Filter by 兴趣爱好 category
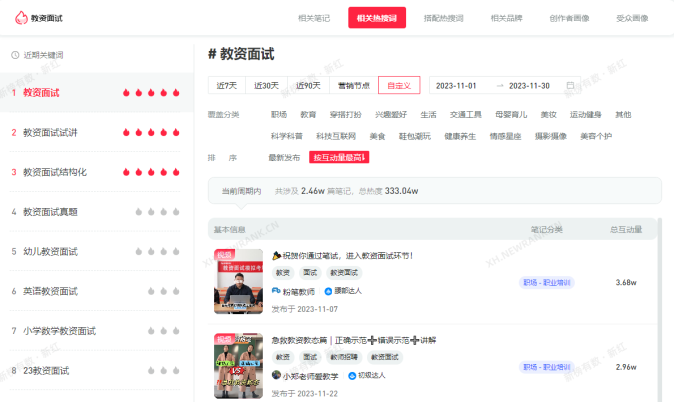 pos(391,114)
